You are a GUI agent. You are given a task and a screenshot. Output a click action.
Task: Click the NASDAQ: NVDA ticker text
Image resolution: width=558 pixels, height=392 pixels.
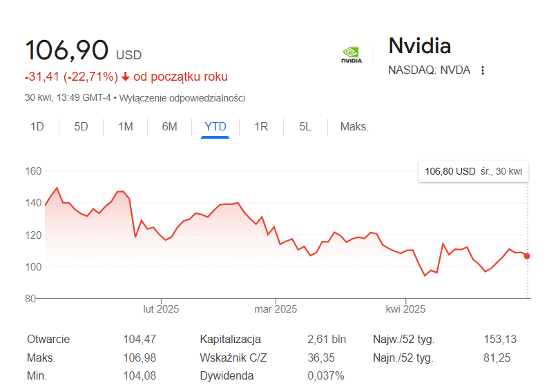429,70
